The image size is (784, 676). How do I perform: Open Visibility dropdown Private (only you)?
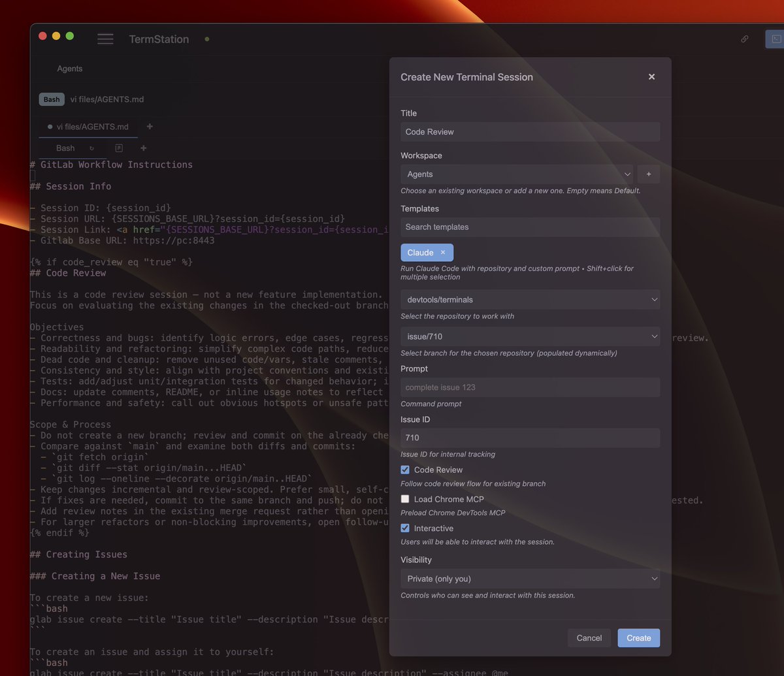tap(530, 579)
